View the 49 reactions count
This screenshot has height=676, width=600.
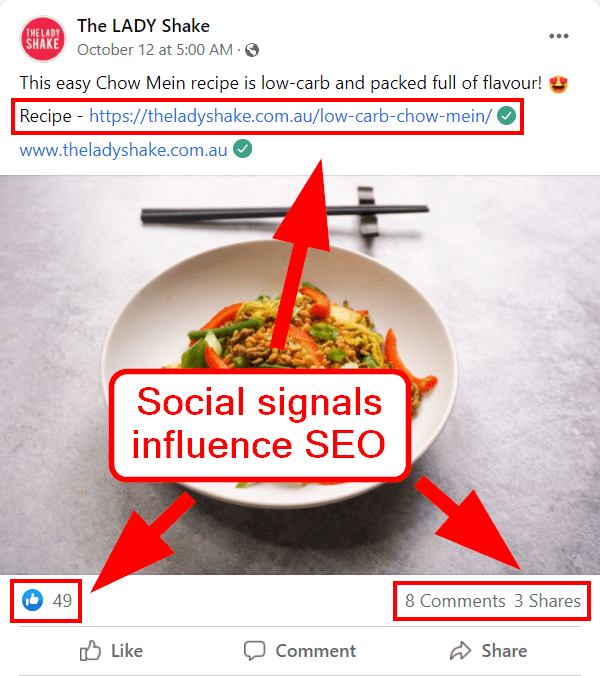62,601
